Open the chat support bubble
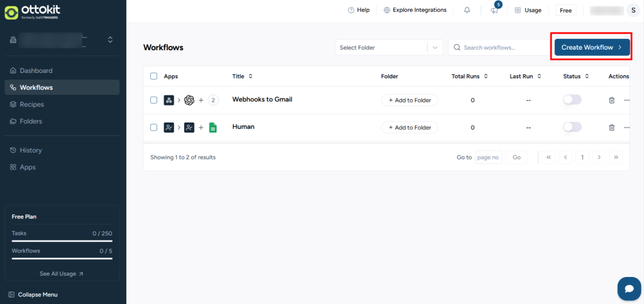 point(629,288)
